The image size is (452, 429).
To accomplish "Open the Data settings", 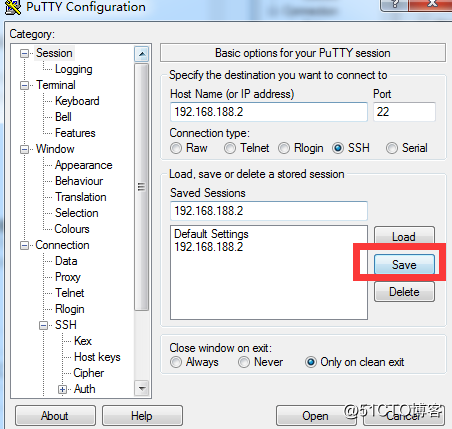I will 66,261.
